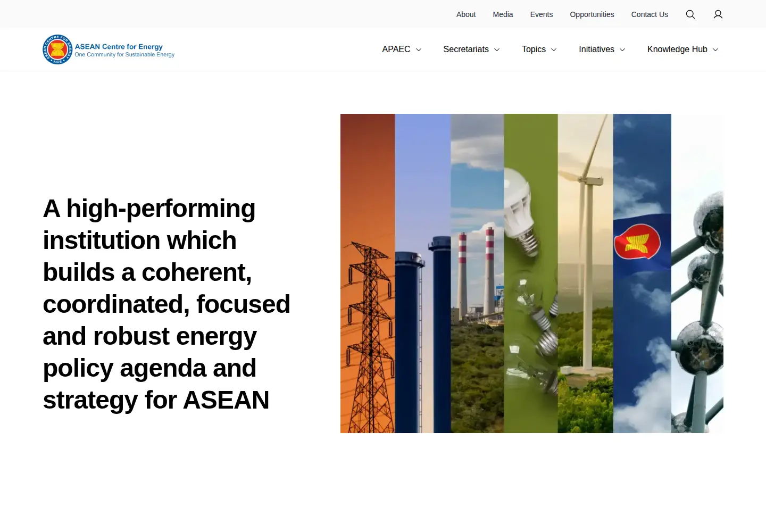Visit the Events page
The width and height of the screenshot is (766, 532).
(x=542, y=14)
